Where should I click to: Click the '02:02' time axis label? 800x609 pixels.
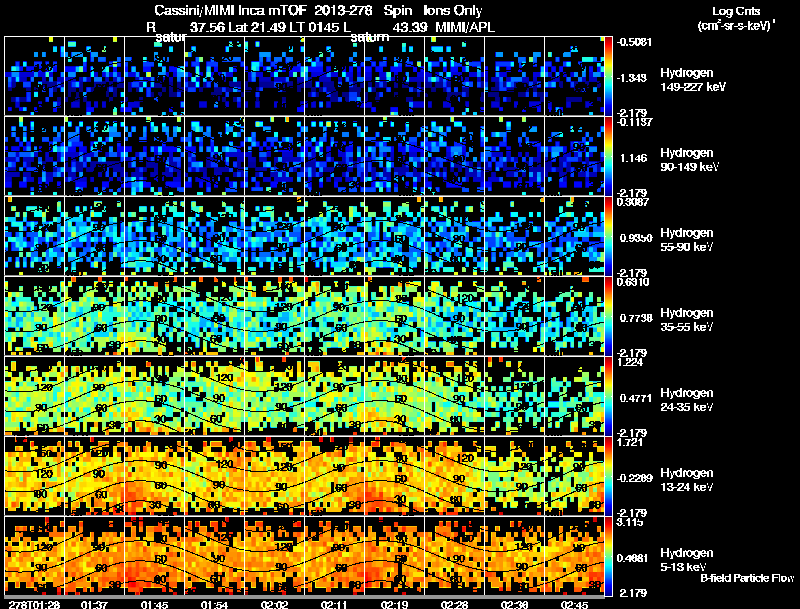(x=274, y=604)
